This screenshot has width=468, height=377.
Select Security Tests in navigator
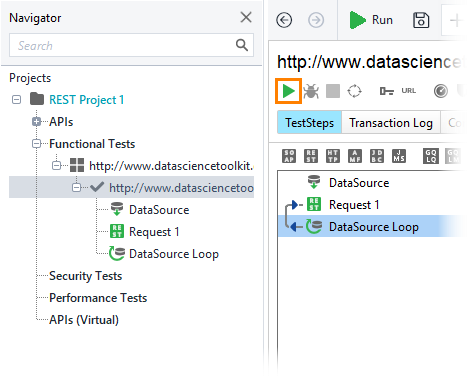tap(86, 276)
